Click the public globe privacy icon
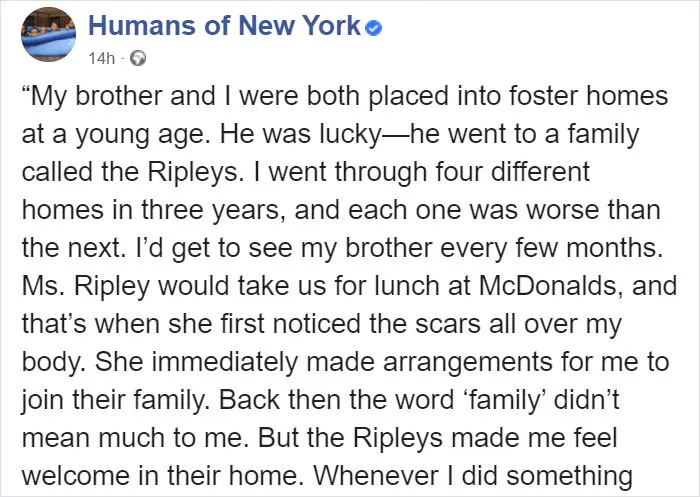This screenshot has width=700, height=497. pos(138,58)
